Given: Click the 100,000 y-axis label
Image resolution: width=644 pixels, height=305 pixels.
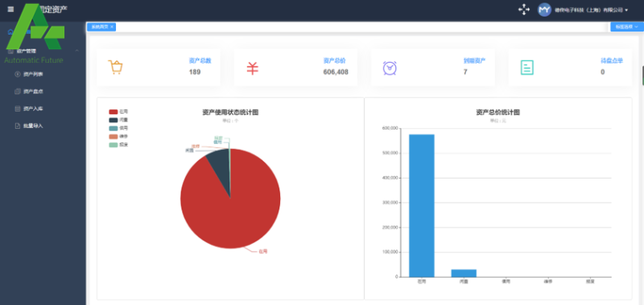Looking at the screenshot, I should pos(390,252).
